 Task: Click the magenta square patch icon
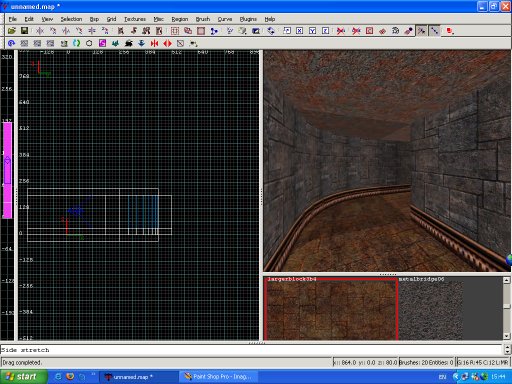coord(102,43)
